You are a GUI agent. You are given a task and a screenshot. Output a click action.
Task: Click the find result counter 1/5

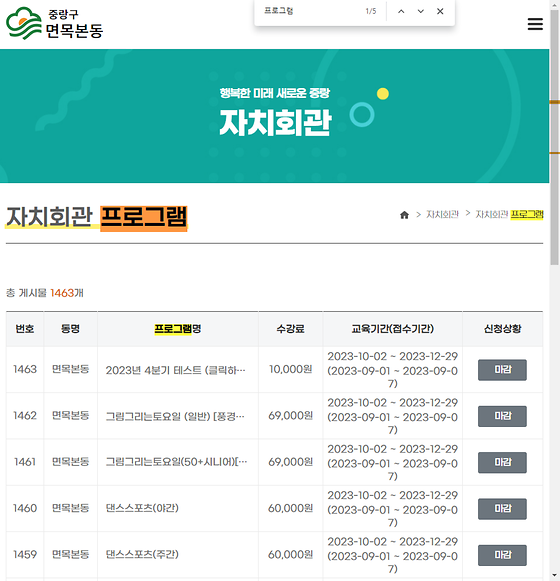coord(371,11)
